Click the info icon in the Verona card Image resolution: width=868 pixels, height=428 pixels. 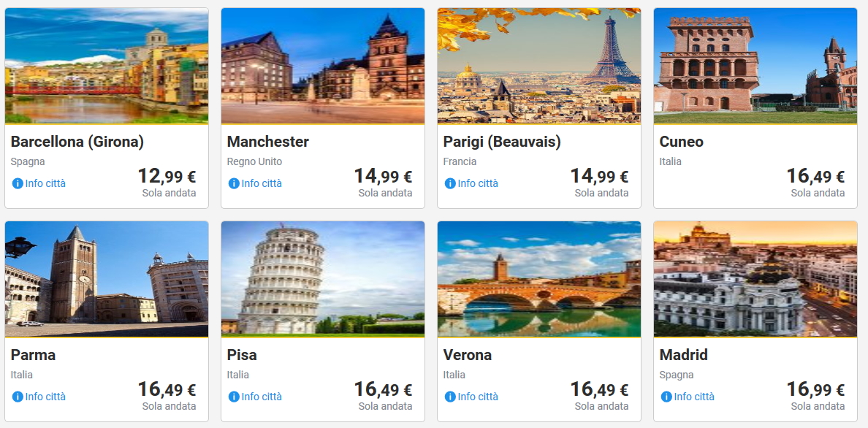(x=450, y=397)
